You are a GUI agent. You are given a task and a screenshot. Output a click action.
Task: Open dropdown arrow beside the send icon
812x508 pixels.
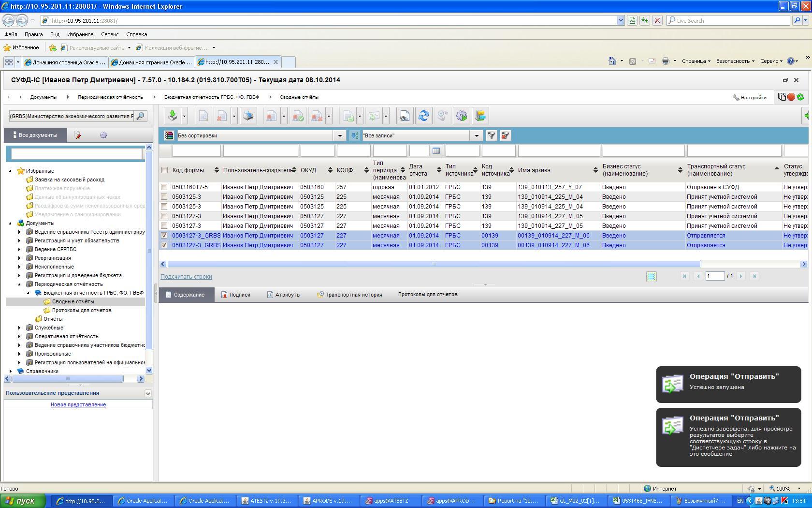click(386, 116)
